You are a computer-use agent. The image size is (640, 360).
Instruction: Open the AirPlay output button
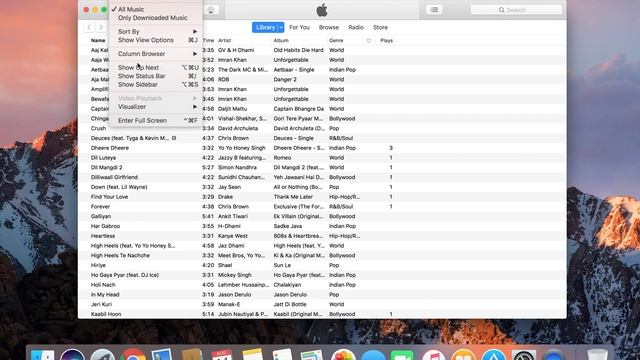211,10
